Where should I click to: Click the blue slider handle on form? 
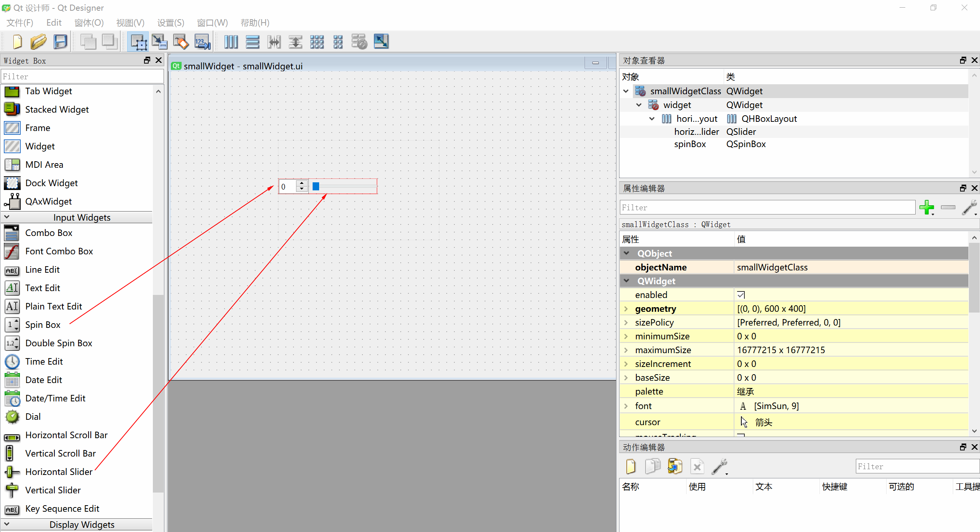316,187
